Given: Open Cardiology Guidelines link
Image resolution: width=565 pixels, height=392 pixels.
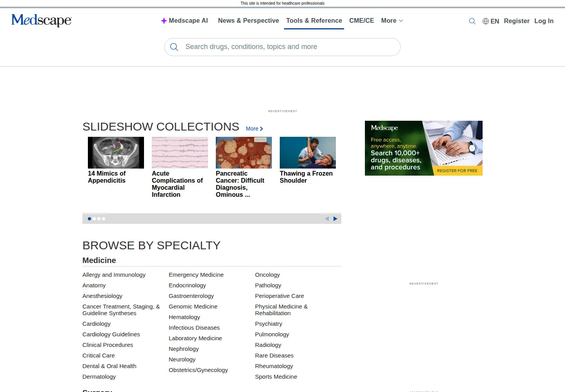Looking at the screenshot, I should [111, 334].
